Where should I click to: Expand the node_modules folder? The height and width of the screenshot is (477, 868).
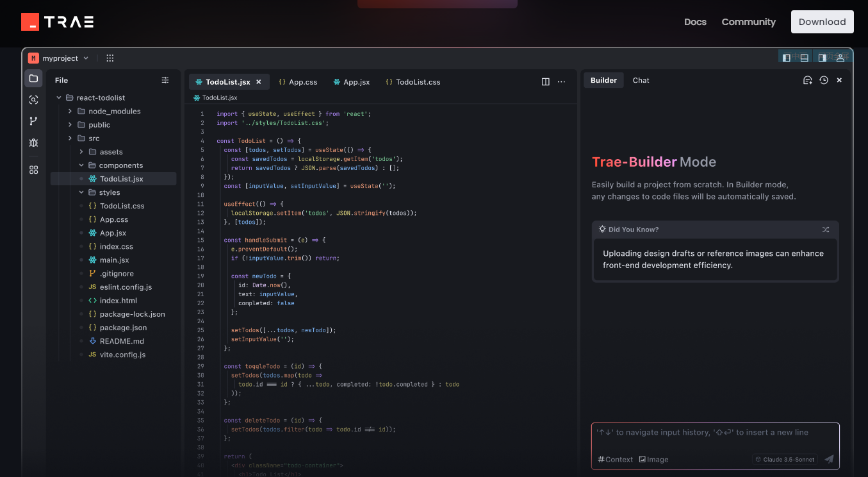[70, 111]
